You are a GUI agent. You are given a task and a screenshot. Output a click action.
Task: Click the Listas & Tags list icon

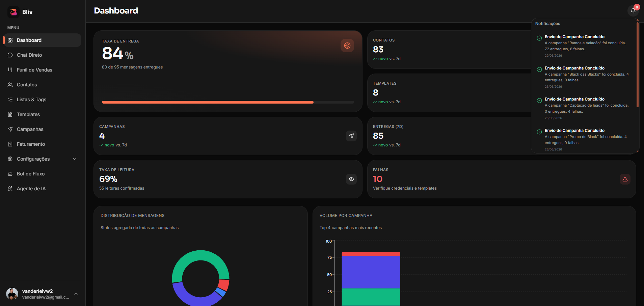coord(10,100)
